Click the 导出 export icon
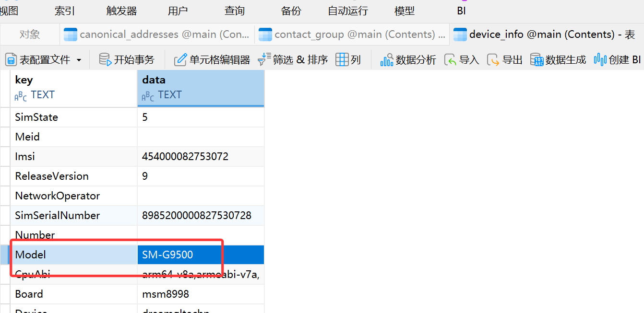This screenshot has height=313, width=644. [x=493, y=59]
